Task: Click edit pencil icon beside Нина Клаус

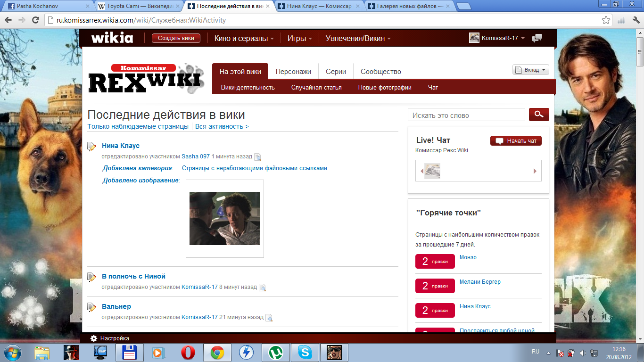Action: [92, 147]
